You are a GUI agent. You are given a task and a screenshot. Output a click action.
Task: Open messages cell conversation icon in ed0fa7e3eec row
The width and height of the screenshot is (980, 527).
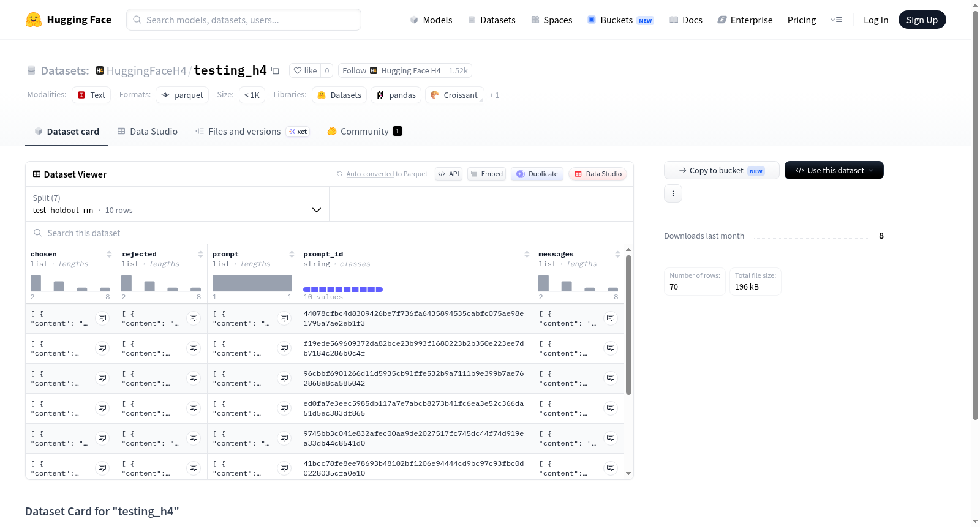(x=611, y=408)
